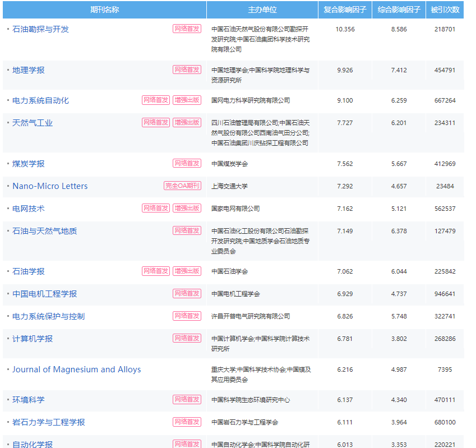The width and height of the screenshot is (476, 448).
Task: Click 增强出版 tag of 电力系统自动化
Action: [187, 100]
